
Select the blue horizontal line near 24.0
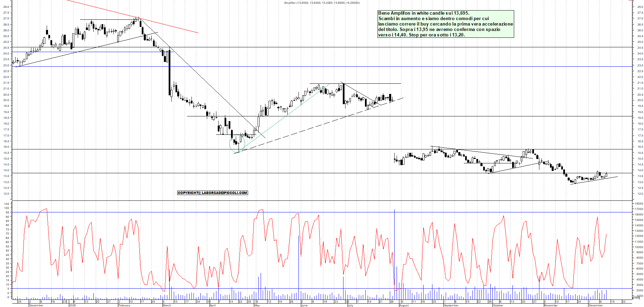[102, 52]
